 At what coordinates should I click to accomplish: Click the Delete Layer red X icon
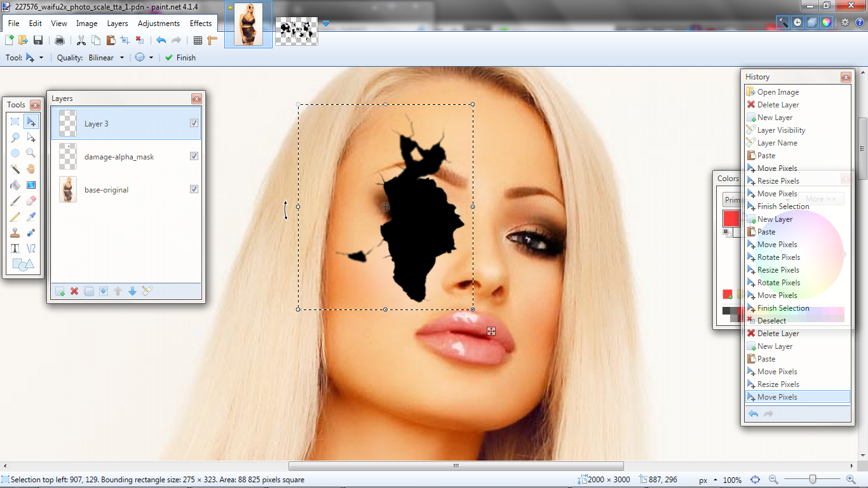74,291
